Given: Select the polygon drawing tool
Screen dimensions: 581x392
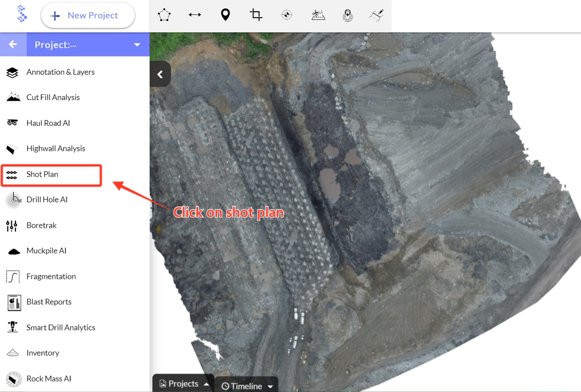Looking at the screenshot, I should [164, 15].
